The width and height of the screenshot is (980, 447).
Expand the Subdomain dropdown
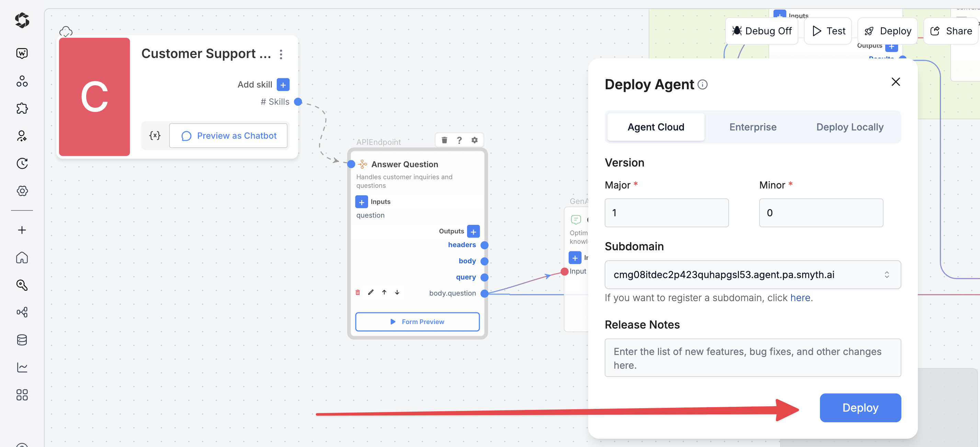(886, 275)
